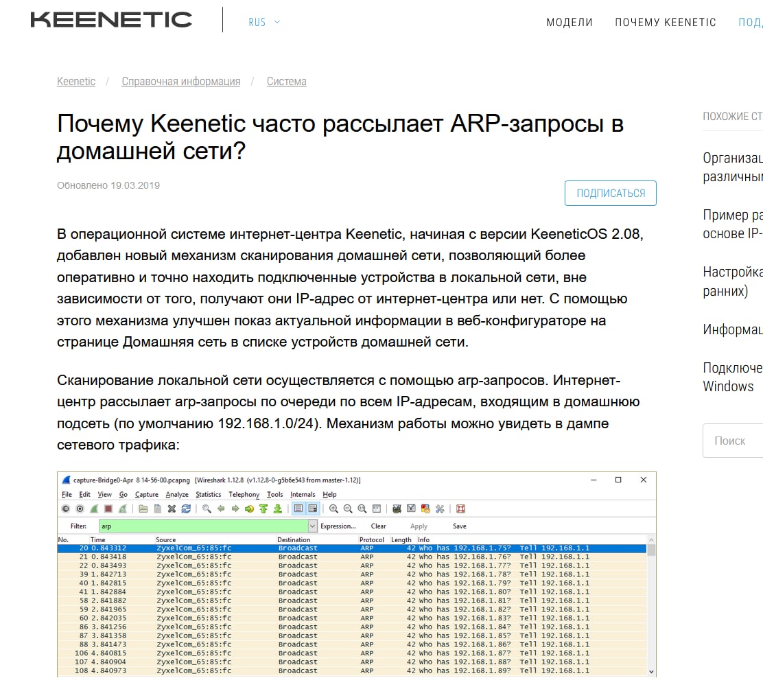The width and height of the screenshot is (763, 700).
Task: Open the RUS language dropdown
Action: pos(263,22)
